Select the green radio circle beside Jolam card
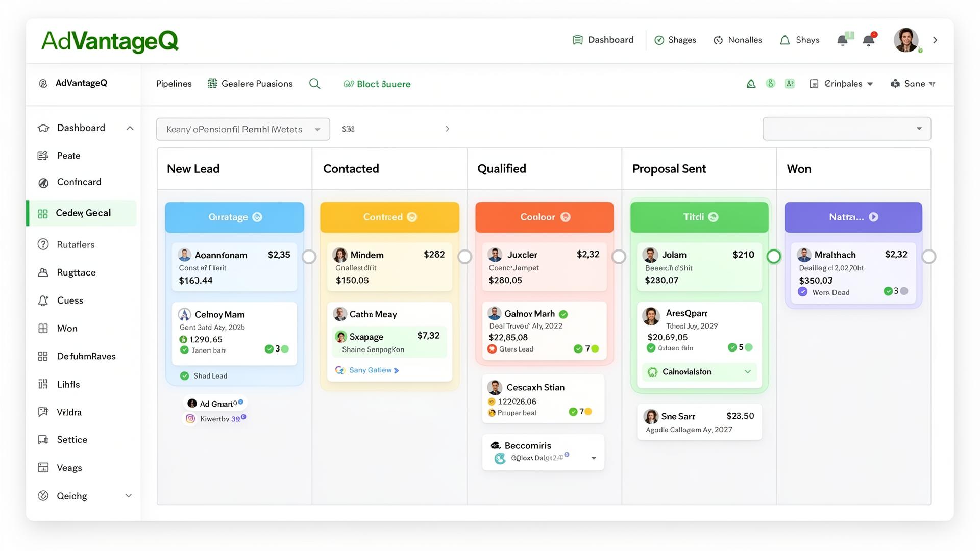Screen dimensions: 980x551 click(774, 256)
